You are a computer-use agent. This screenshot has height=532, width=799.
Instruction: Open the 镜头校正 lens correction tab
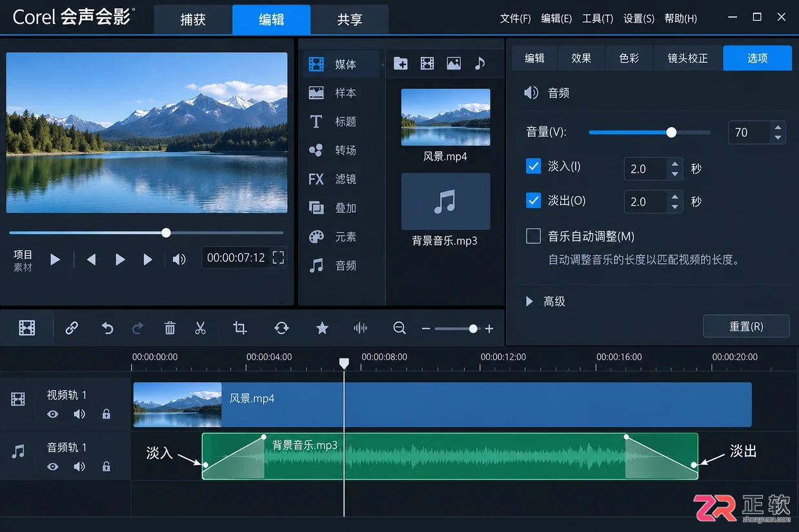688,58
